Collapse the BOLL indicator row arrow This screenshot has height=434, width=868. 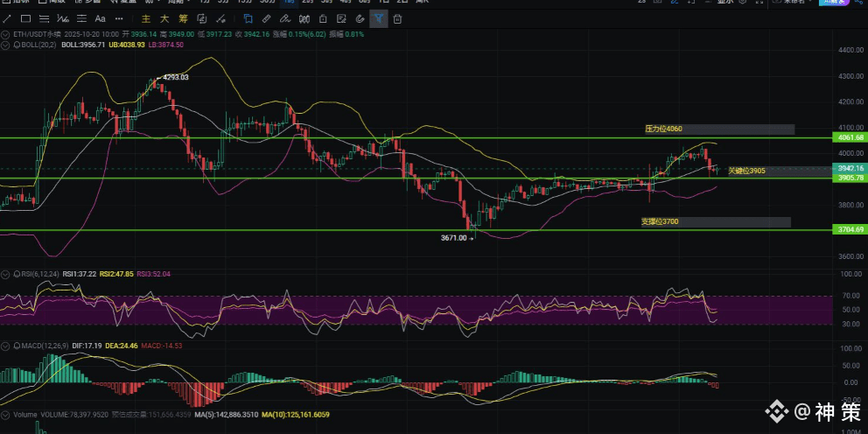(5, 45)
